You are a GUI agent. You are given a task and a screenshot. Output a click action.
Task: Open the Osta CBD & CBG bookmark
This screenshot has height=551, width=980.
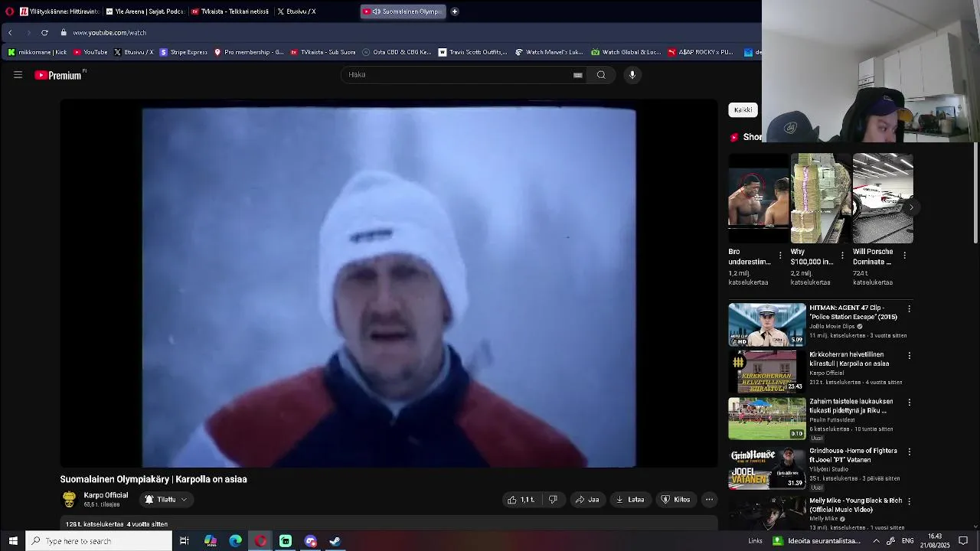[x=397, y=52]
